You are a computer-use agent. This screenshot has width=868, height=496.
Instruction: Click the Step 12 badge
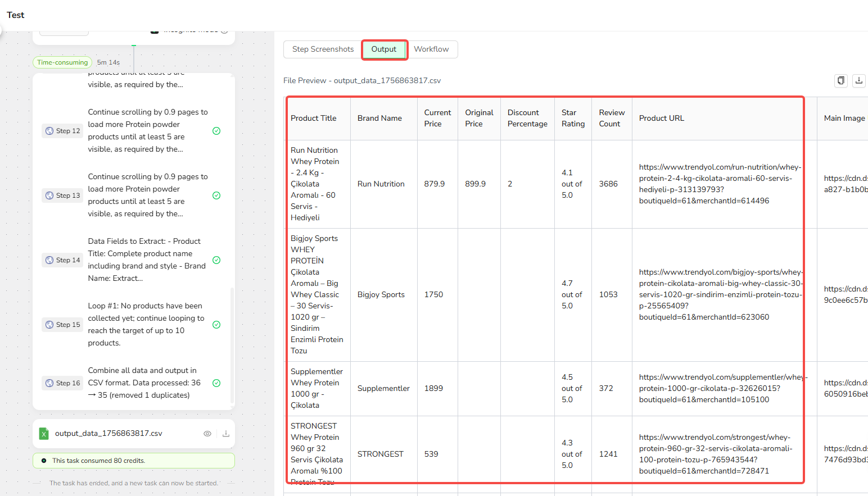pyautogui.click(x=62, y=131)
